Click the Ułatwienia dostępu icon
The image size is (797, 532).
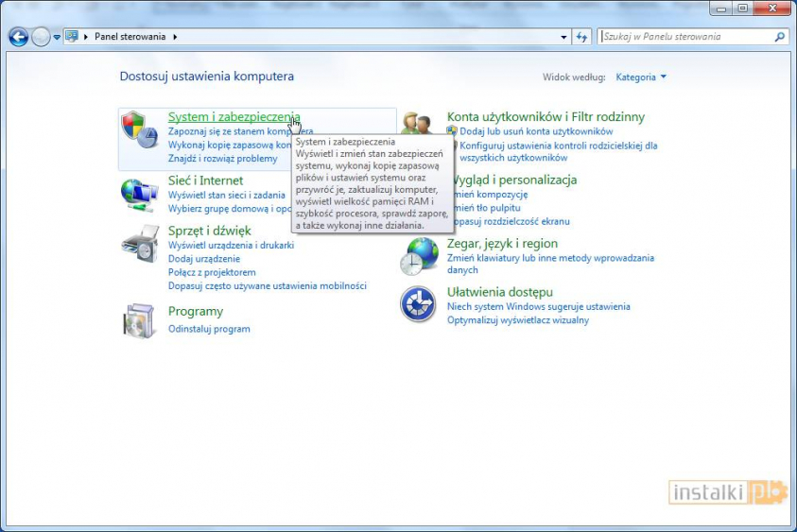point(419,304)
